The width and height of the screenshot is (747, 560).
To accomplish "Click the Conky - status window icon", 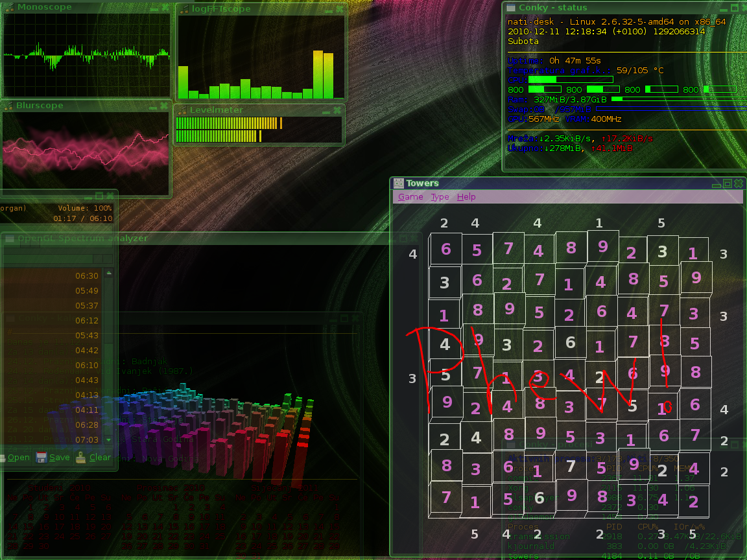I will tap(511, 8).
